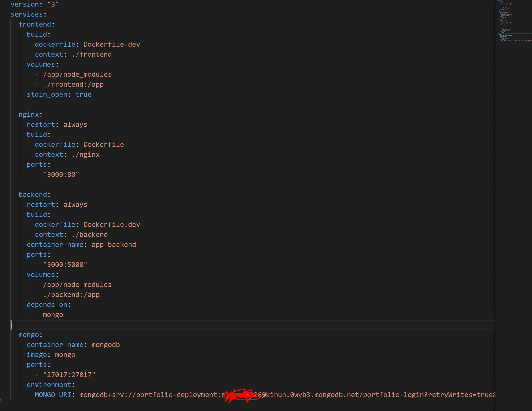Viewport: 532px width, 411px height.
Task: Click the 'nginx' service key
Action: 29,114
